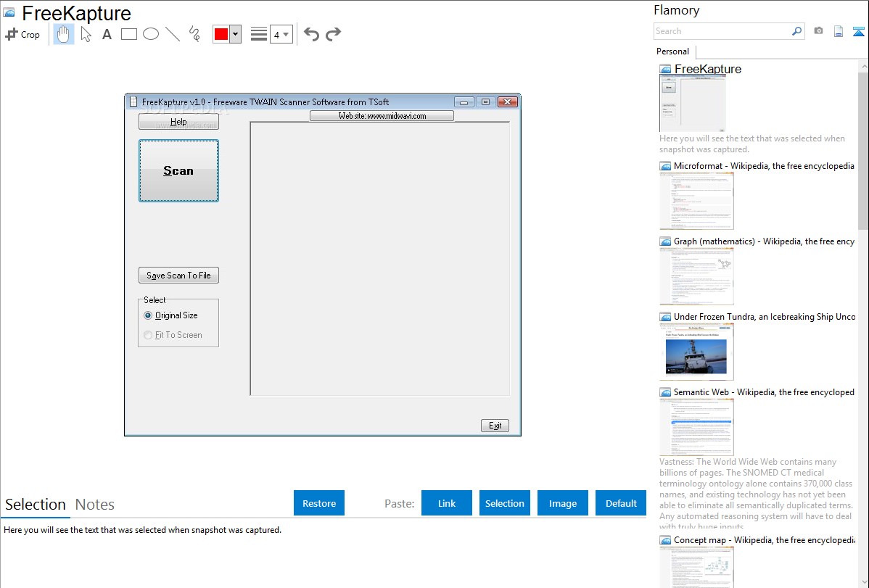Click the window icon beside Concept map

pyautogui.click(x=665, y=540)
